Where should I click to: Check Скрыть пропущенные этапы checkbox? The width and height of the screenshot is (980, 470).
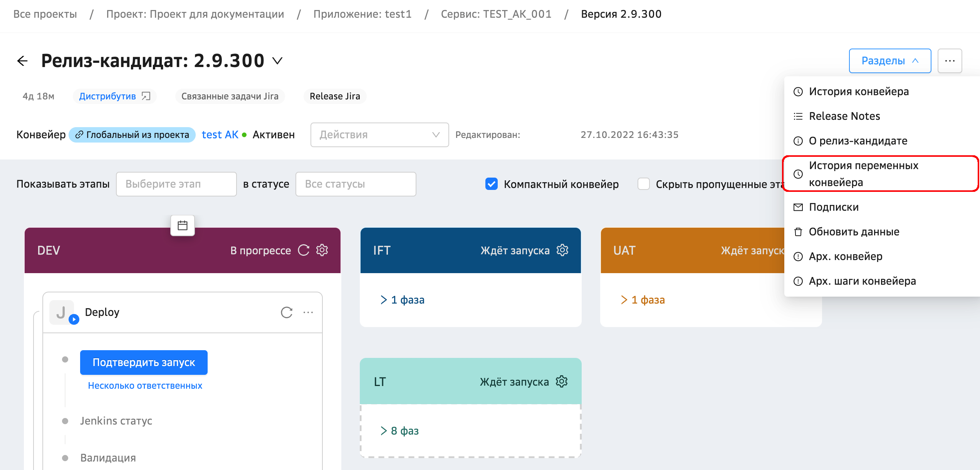point(644,184)
